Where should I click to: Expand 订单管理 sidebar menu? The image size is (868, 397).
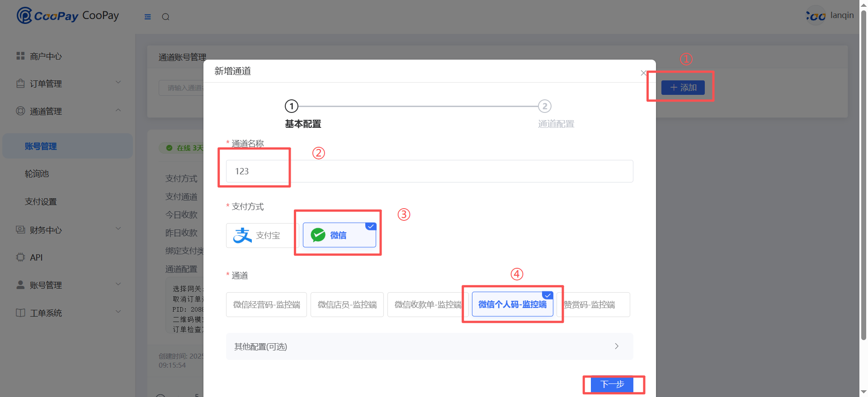tap(68, 84)
